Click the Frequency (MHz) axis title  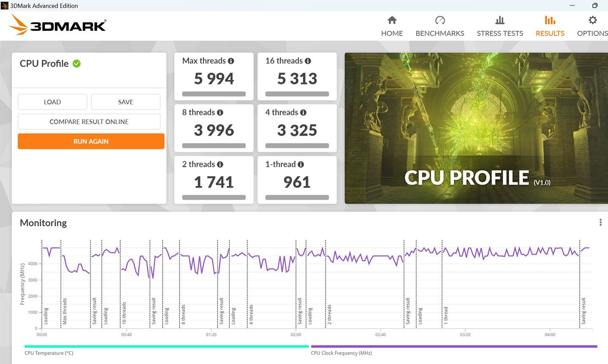tap(22, 284)
